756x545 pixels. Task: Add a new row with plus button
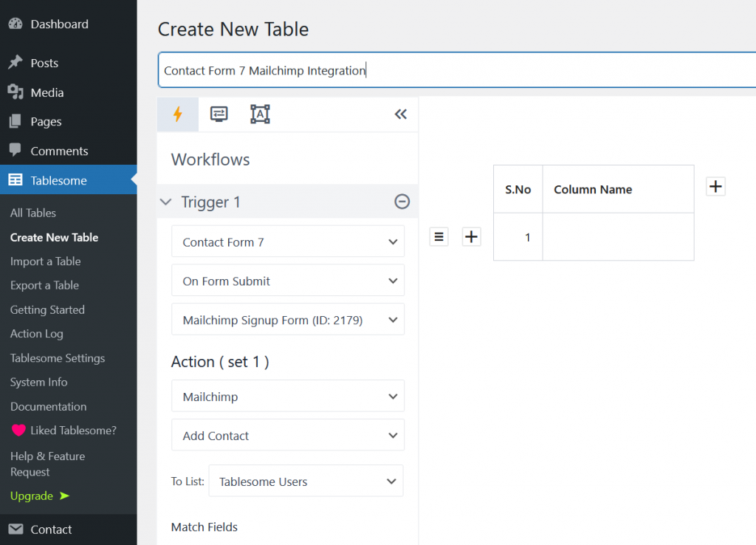coord(471,237)
